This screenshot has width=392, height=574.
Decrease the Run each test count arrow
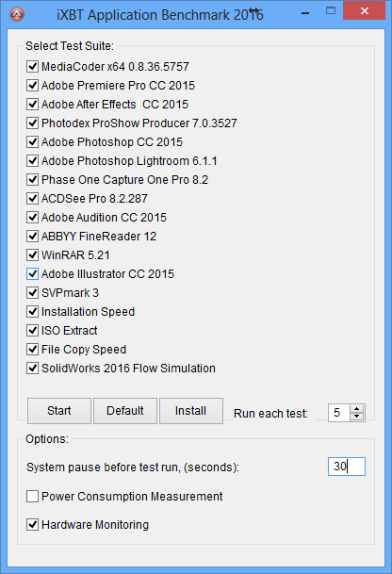[x=357, y=417]
